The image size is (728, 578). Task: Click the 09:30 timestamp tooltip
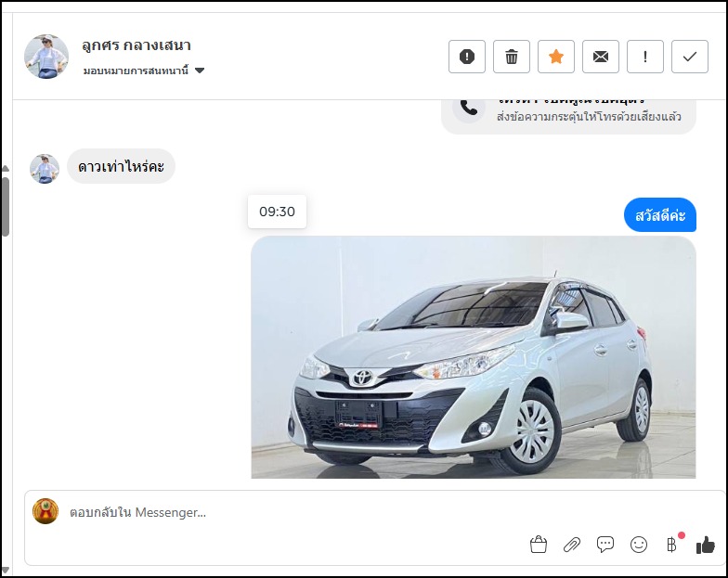[x=277, y=212]
